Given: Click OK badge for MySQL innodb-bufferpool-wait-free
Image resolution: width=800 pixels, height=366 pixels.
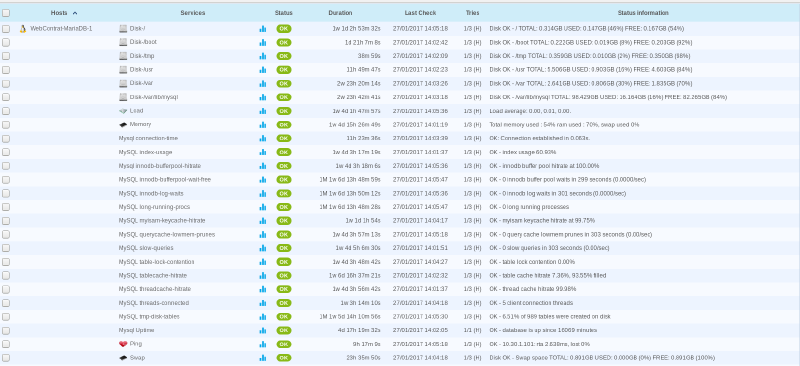Looking at the screenshot, I should (x=284, y=180).
